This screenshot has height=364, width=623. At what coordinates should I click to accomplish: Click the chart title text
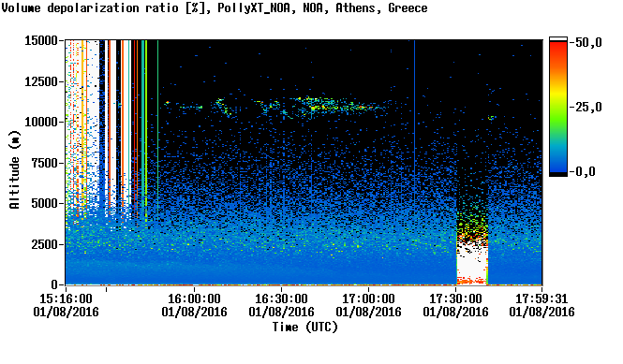click(x=215, y=8)
